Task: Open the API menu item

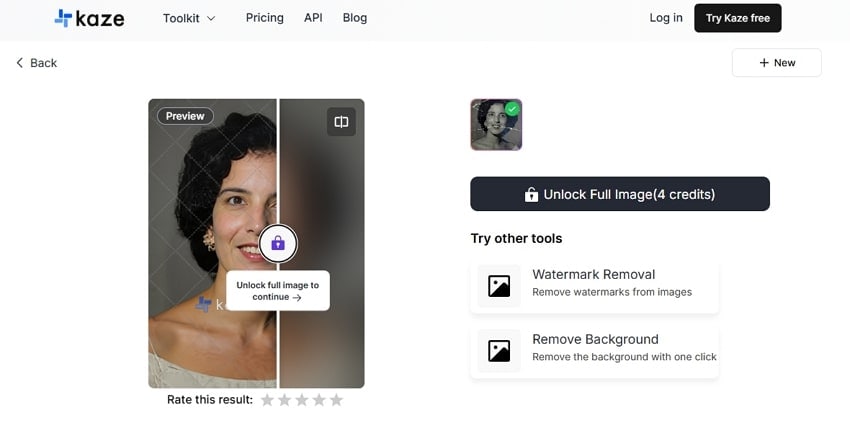Action: click(x=313, y=18)
